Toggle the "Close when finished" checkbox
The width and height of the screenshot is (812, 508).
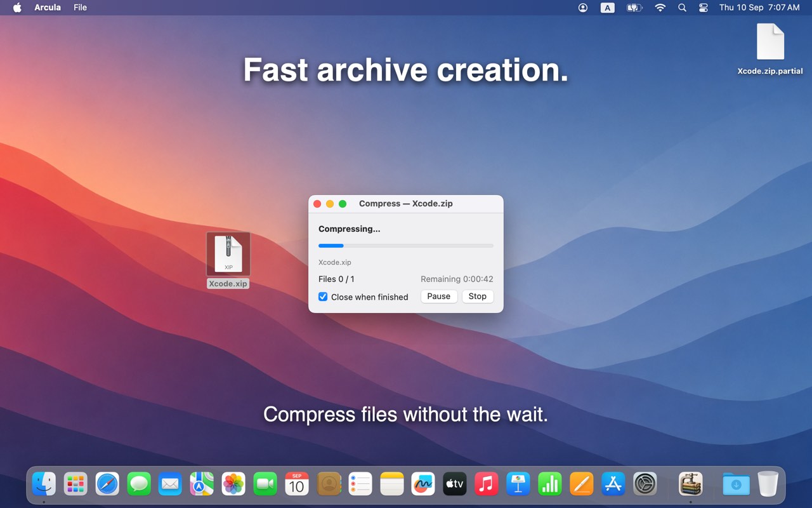[323, 297]
